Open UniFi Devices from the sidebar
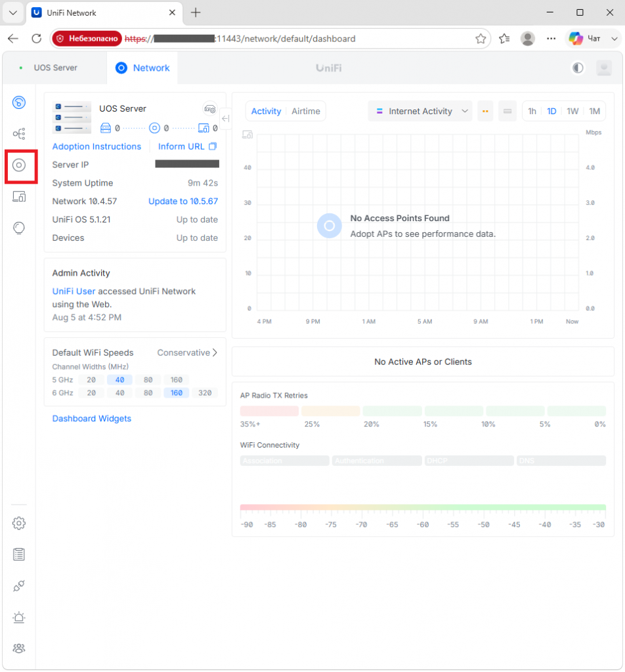 coord(19,165)
